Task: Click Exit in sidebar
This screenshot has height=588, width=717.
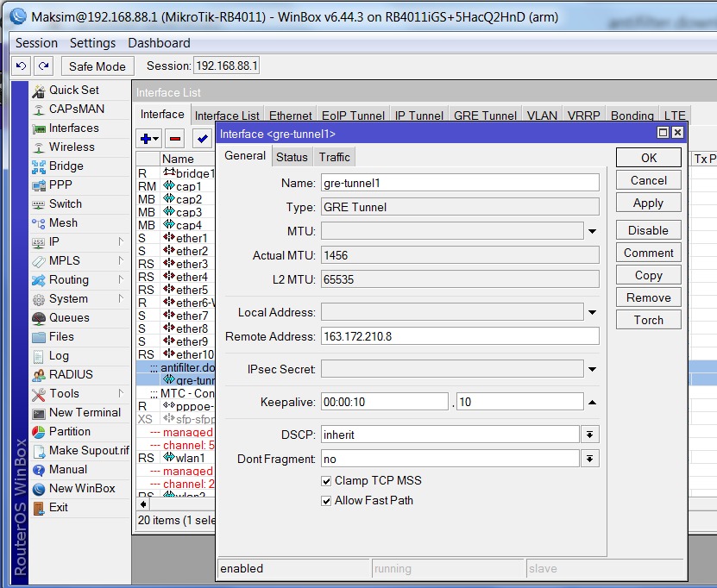Action: pos(58,508)
